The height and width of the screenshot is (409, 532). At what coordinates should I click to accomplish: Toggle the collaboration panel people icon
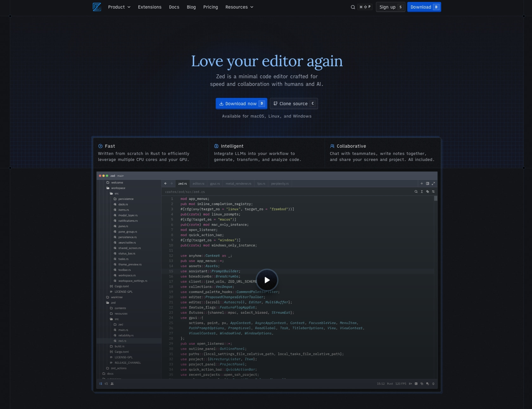pos(112,384)
